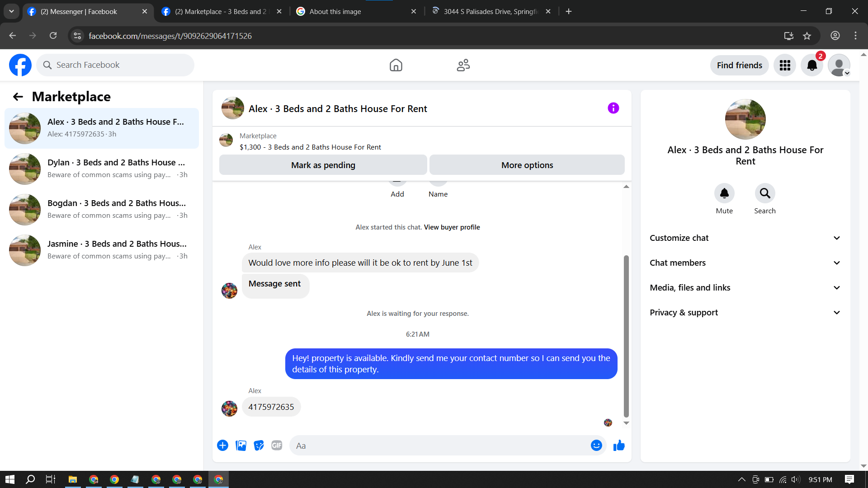Screen dimensions: 868x488
Task: Send a thumbs-up like
Action: (x=619, y=446)
